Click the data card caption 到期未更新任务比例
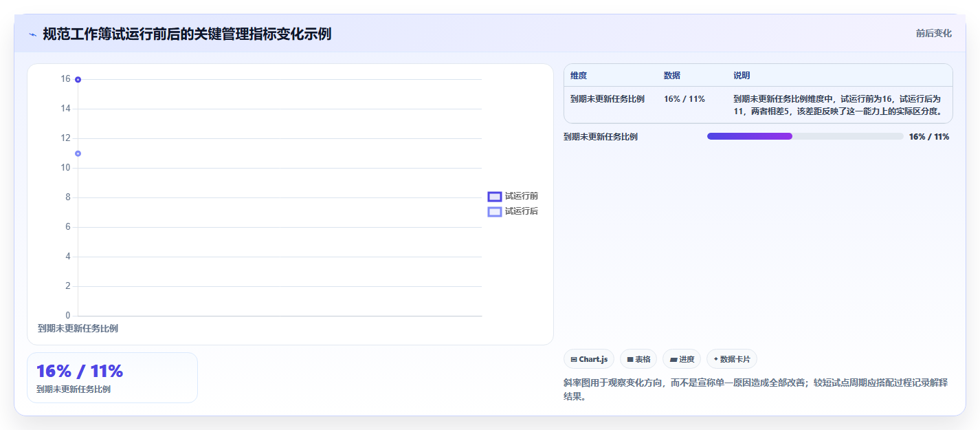Image resolution: width=980 pixels, height=430 pixels. coord(74,389)
